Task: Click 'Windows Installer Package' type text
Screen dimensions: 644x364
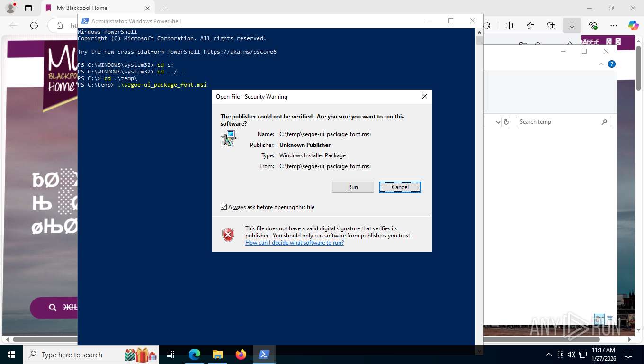Action: coord(313,155)
